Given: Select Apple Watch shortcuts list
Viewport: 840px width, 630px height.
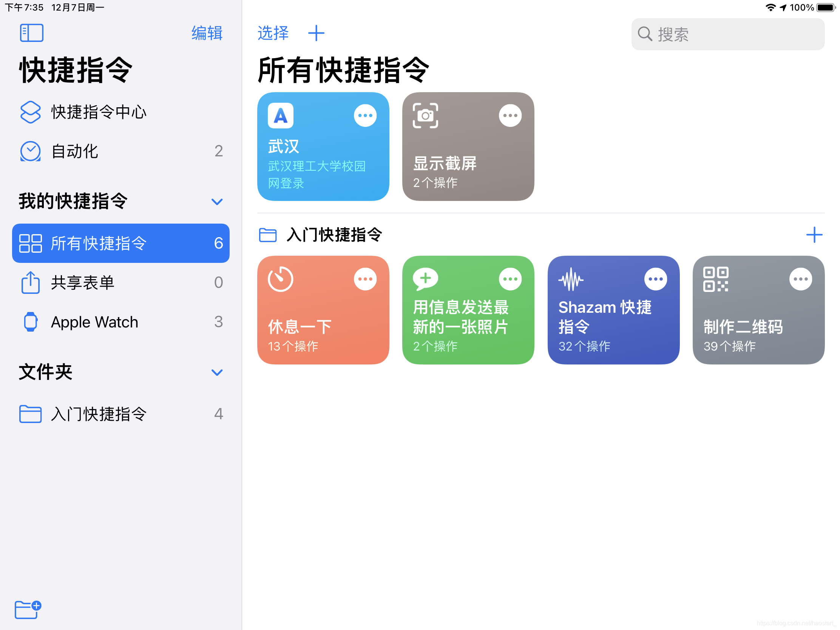Looking at the screenshot, I should click(x=94, y=322).
